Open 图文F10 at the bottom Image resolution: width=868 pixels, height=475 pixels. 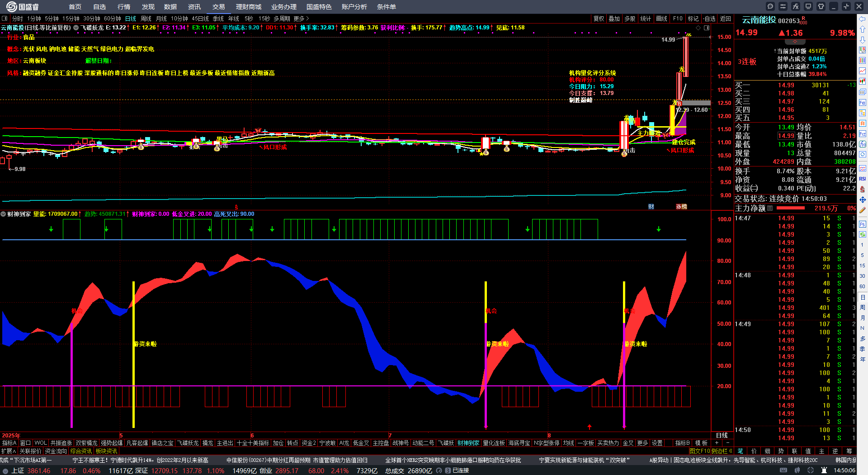click(700, 451)
